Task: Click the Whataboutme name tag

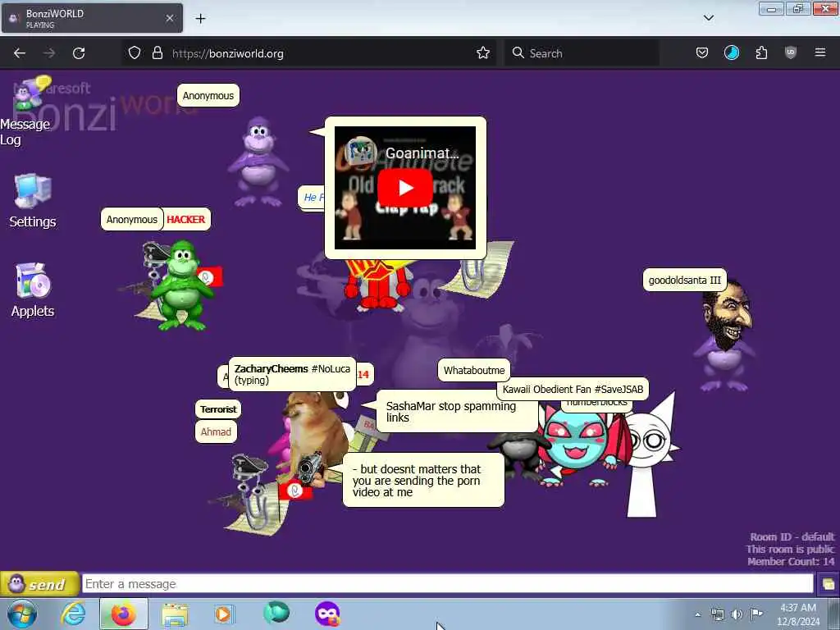Action: [474, 370]
